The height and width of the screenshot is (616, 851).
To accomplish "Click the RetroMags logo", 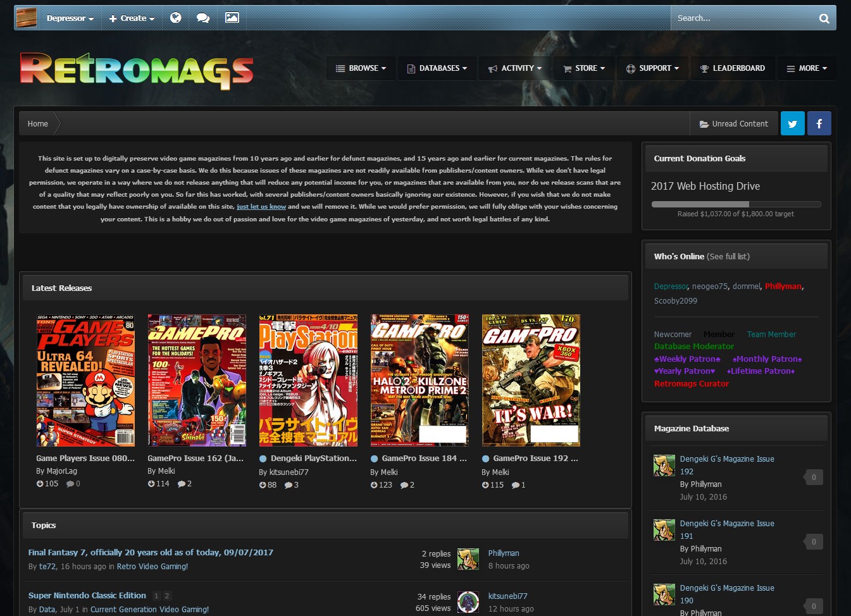I will [x=137, y=70].
